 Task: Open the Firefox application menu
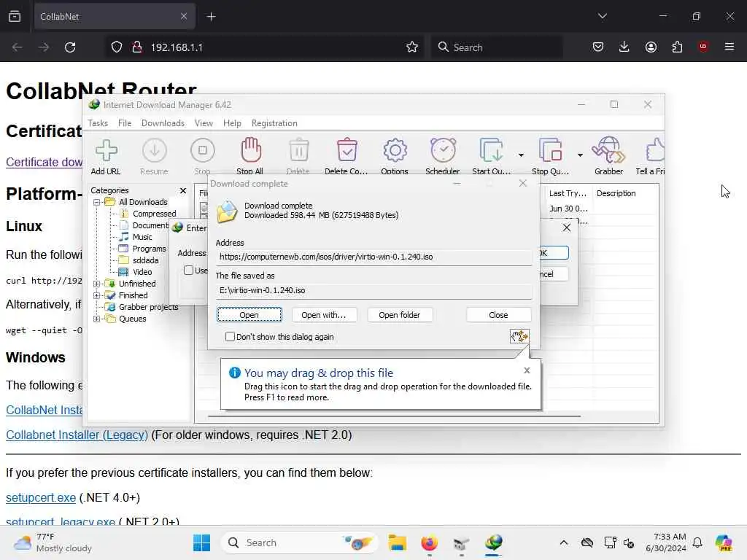point(729,47)
